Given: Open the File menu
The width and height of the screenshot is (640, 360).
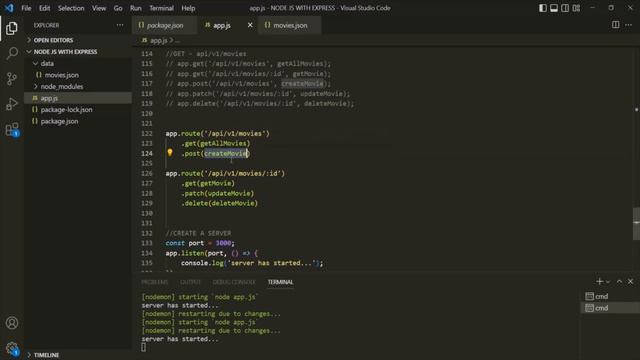Looking at the screenshot, I should click(26, 8).
